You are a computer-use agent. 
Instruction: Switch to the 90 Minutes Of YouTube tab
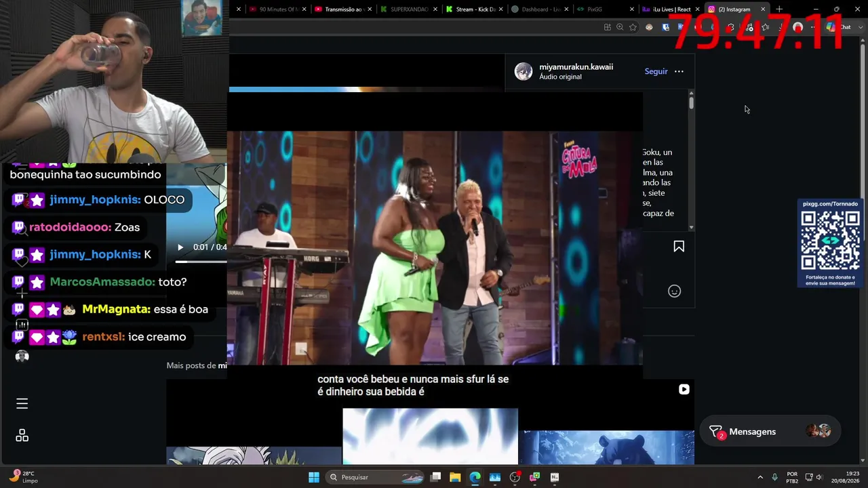coord(277,9)
